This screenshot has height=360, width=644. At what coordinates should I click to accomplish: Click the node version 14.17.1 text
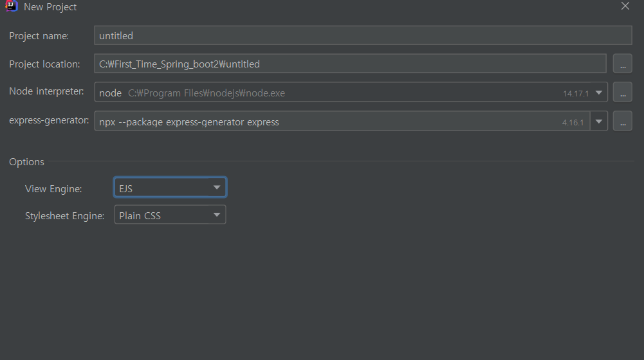tap(576, 94)
